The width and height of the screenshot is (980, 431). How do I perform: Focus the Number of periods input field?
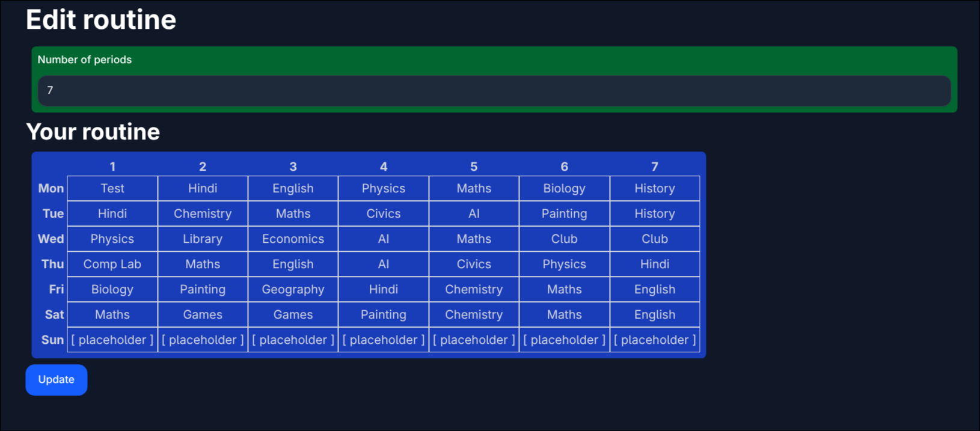coord(494,91)
